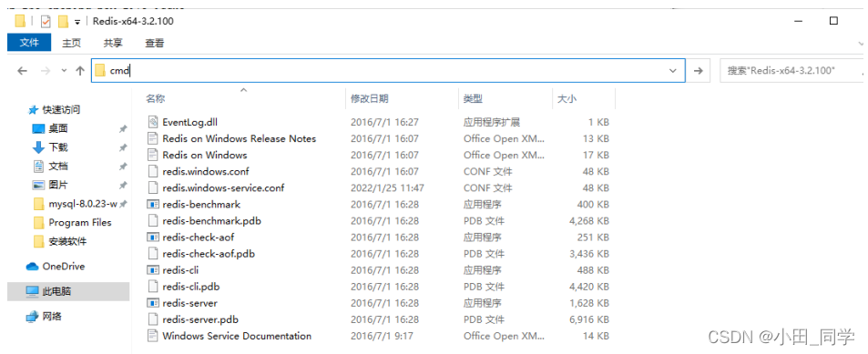
Task: Sort by the 大小 column header
Action: pyautogui.click(x=567, y=99)
